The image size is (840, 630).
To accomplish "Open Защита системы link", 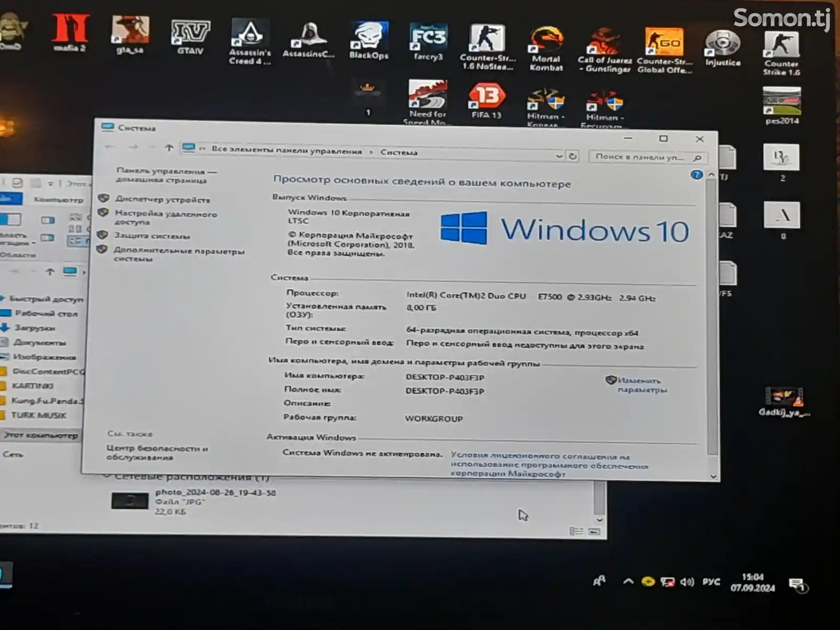I will 152,236.
